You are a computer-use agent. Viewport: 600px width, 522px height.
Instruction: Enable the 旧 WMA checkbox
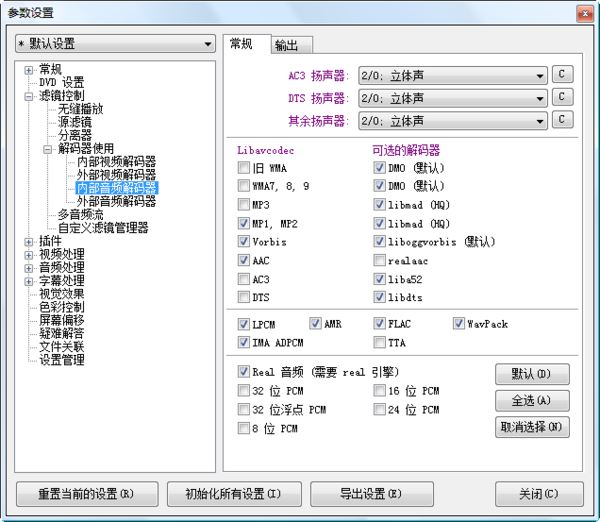point(244,168)
